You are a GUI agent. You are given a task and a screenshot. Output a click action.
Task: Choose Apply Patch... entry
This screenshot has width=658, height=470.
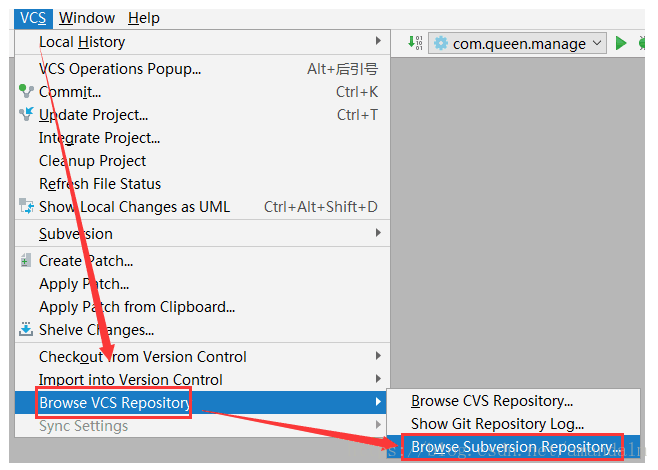(x=202, y=284)
